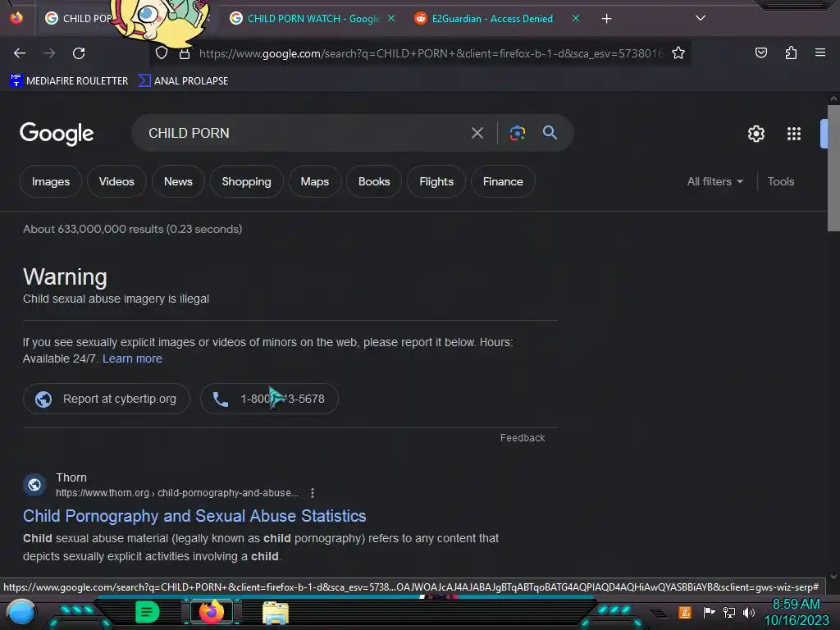Image resolution: width=840 pixels, height=630 pixels.
Task: Open Google quick settings gear
Action: (x=756, y=134)
